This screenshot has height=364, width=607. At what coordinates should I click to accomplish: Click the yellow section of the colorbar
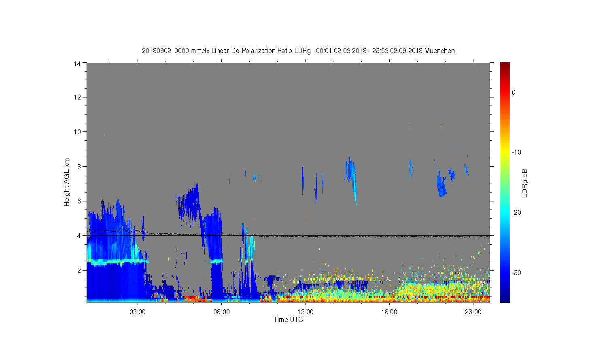pyautogui.click(x=505, y=152)
